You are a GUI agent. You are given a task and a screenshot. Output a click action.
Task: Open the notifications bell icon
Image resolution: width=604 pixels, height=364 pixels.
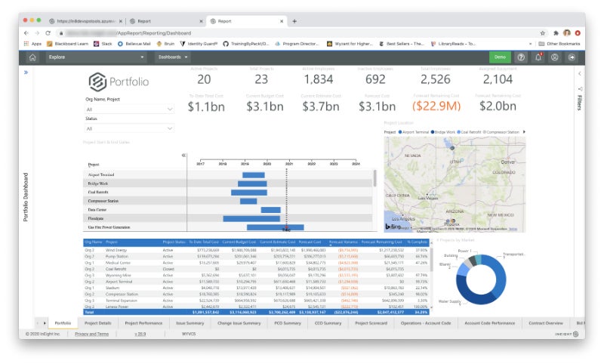538,57
